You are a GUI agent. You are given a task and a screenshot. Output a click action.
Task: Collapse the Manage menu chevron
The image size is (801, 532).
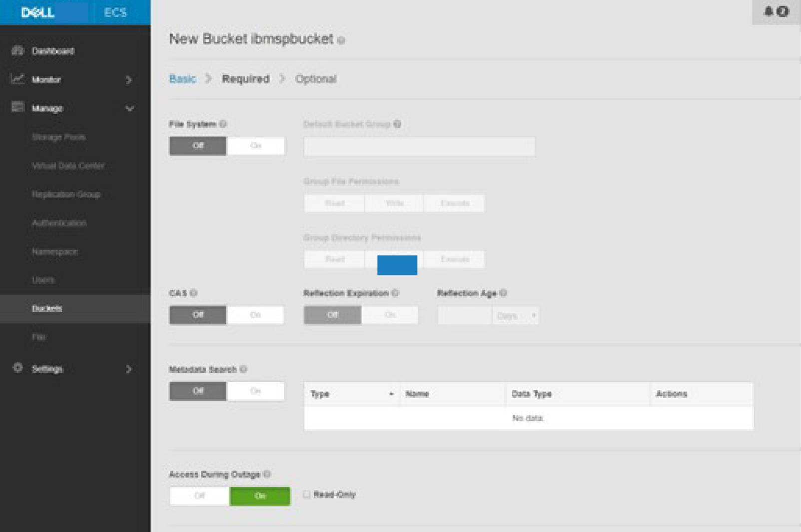coord(130,108)
